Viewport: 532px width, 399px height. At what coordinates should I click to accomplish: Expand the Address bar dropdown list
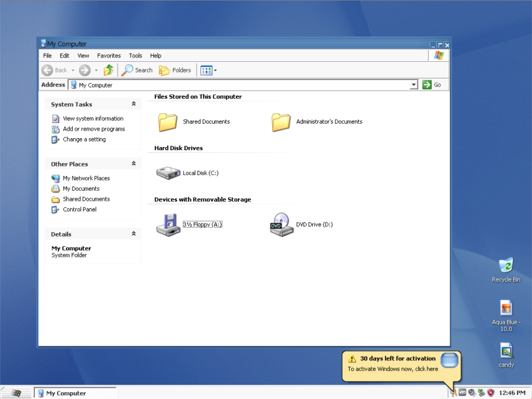[x=414, y=85]
